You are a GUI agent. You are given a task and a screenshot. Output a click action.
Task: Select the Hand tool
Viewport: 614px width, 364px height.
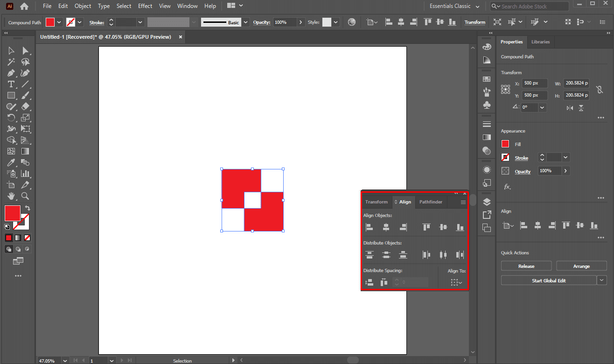pos(11,196)
